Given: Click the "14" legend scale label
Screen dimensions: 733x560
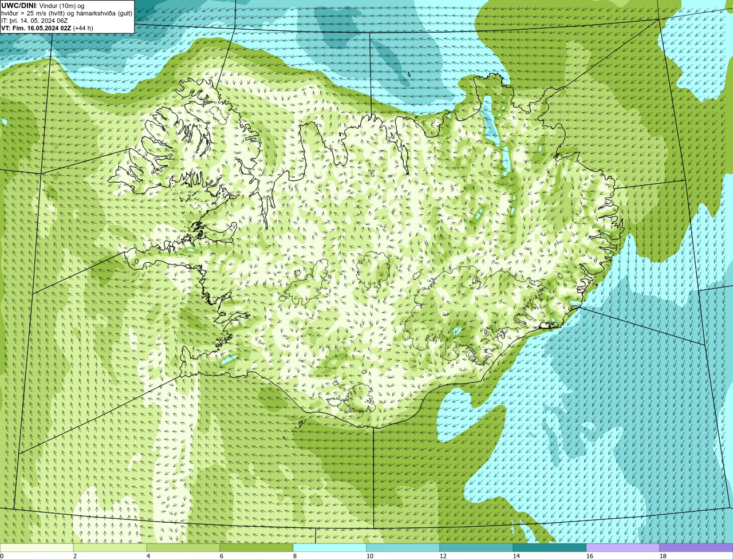Looking at the screenshot, I should point(517,556).
